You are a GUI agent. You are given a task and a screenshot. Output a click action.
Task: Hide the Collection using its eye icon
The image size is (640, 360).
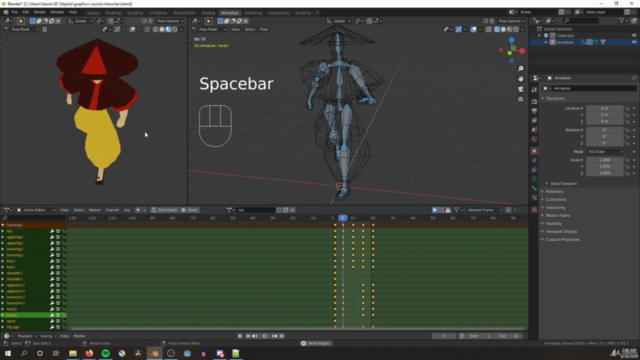pyautogui.click(x=634, y=36)
